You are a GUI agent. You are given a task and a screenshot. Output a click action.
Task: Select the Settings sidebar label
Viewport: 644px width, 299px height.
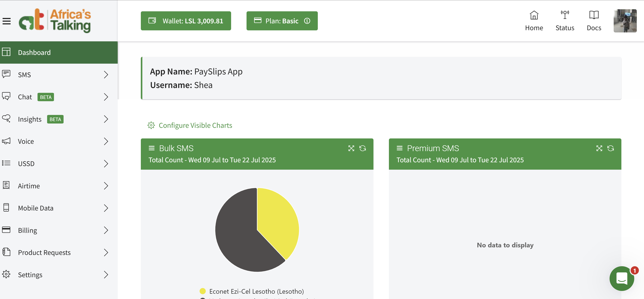click(30, 275)
